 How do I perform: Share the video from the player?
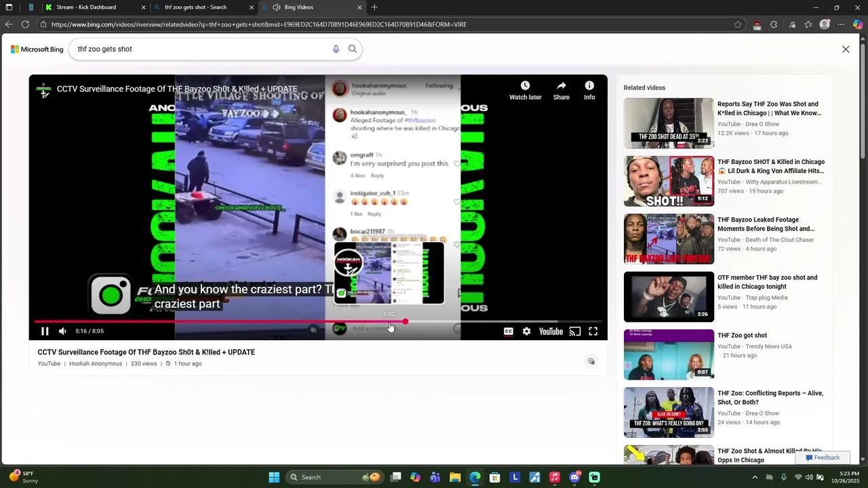(x=561, y=90)
